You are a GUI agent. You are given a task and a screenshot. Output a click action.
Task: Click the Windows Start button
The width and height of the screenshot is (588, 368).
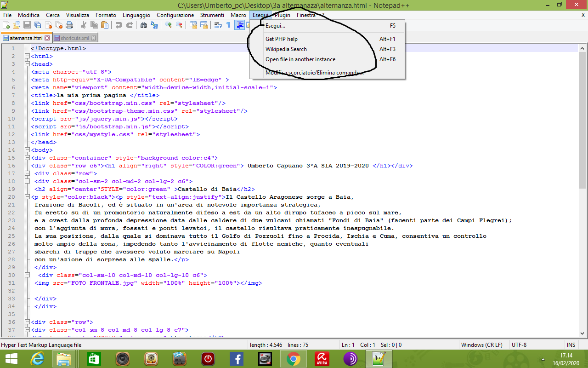[11, 359]
